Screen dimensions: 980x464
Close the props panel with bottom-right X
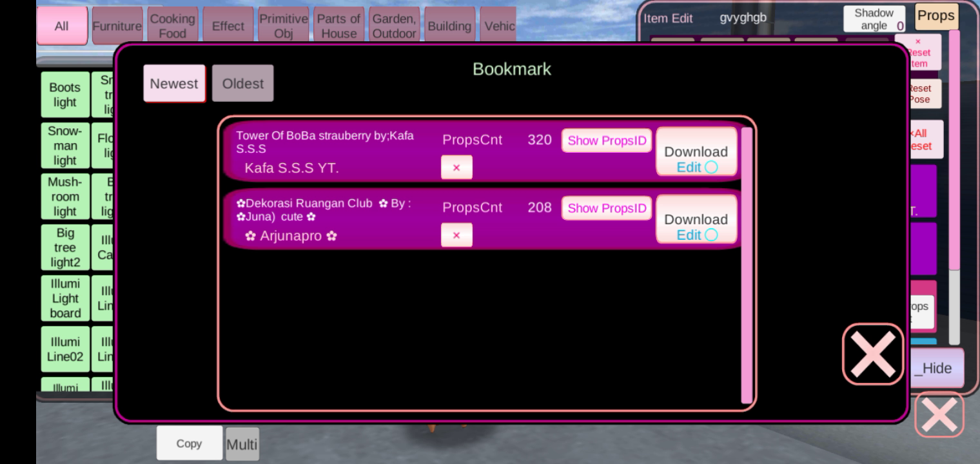coord(939,414)
